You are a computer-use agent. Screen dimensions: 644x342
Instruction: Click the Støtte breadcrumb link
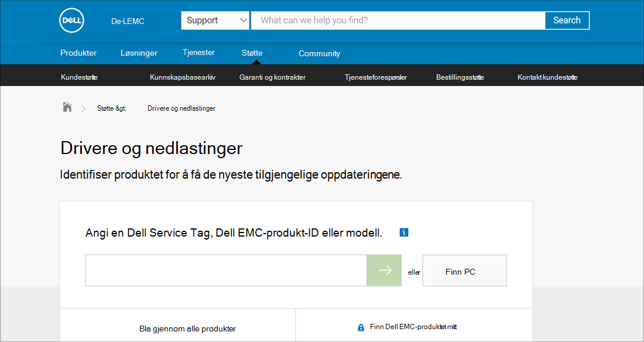point(112,108)
